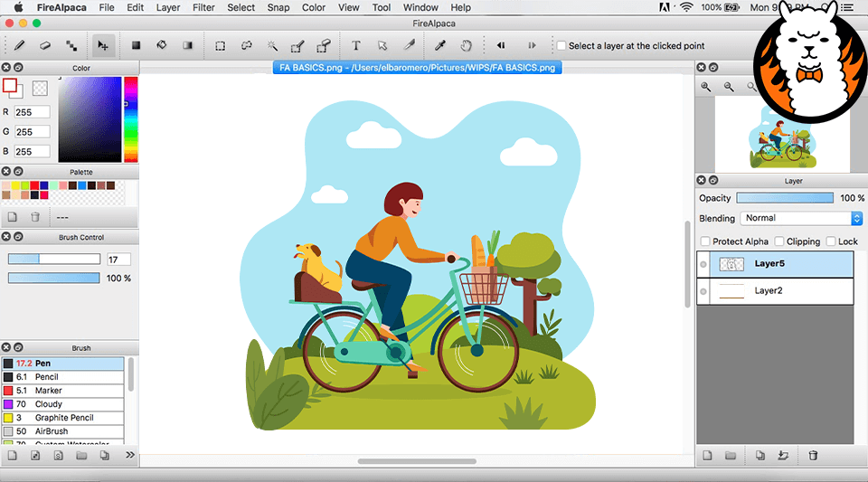Delete palette color with trash icon
Screen dimensions: 868x482
pos(35,217)
